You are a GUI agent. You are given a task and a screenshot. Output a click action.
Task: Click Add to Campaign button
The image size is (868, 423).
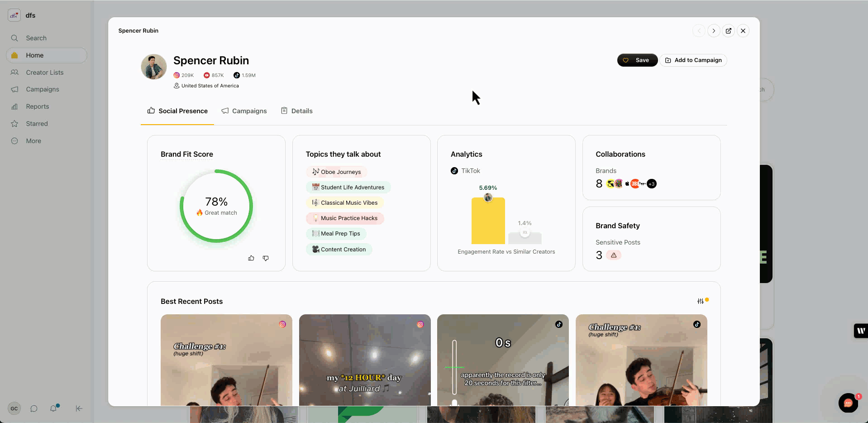(x=693, y=60)
